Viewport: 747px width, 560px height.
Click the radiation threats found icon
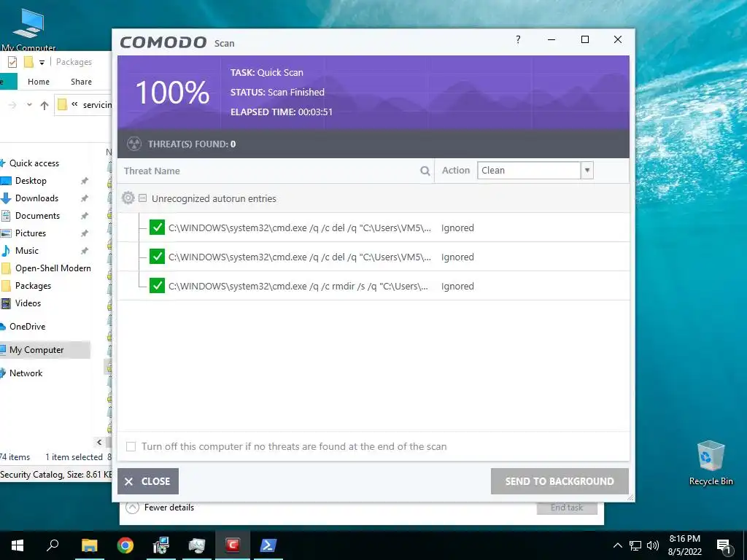coord(134,144)
